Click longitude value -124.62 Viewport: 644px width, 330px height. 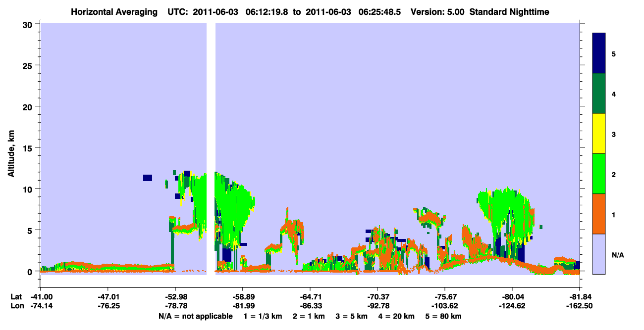[x=512, y=306]
